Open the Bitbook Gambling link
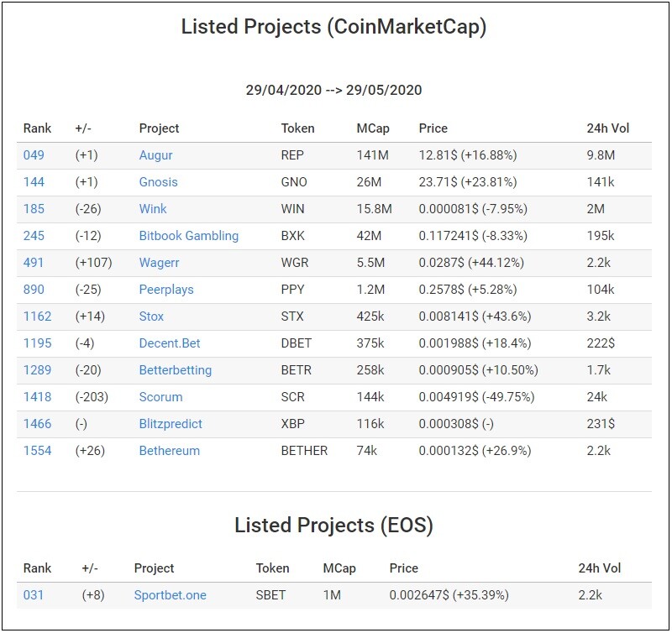 188,236
